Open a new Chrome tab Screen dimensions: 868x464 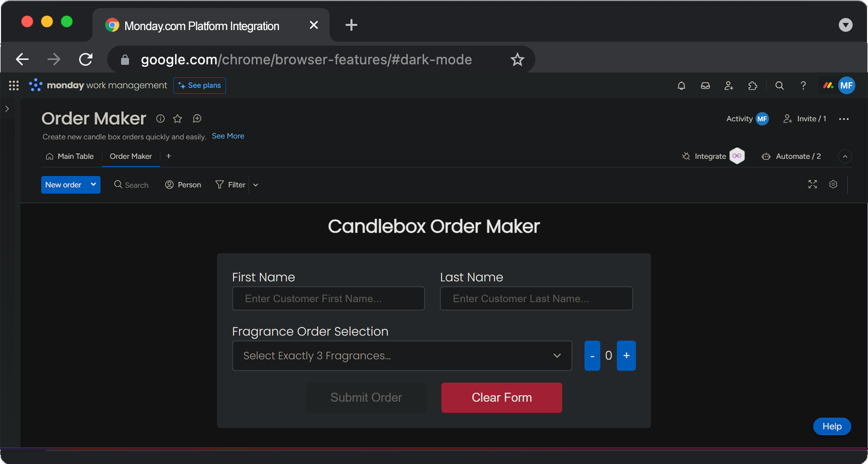351,25
